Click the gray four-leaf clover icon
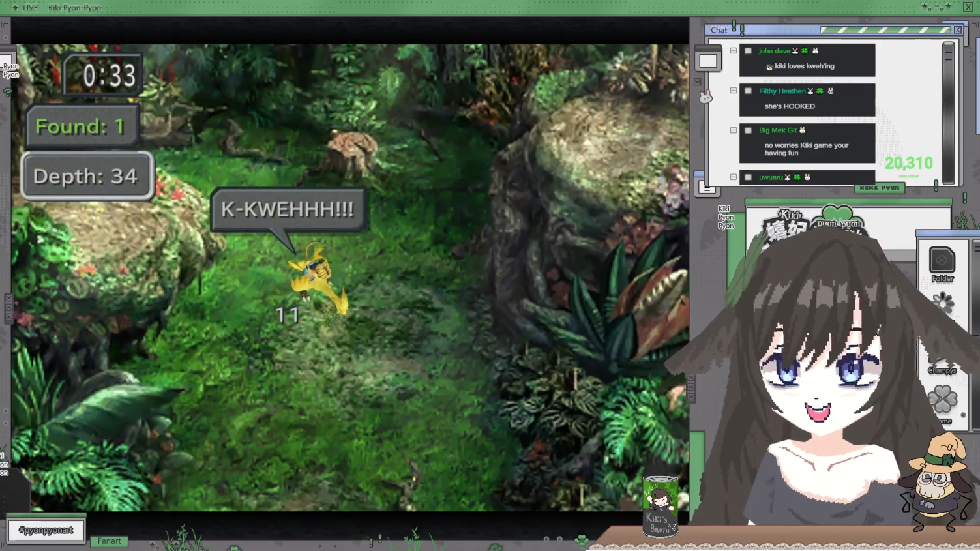 tap(943, 398)
